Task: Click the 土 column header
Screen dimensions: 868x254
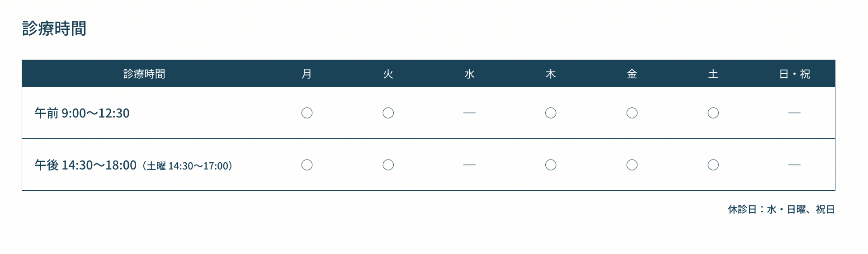Action: (x=713, y=74)
